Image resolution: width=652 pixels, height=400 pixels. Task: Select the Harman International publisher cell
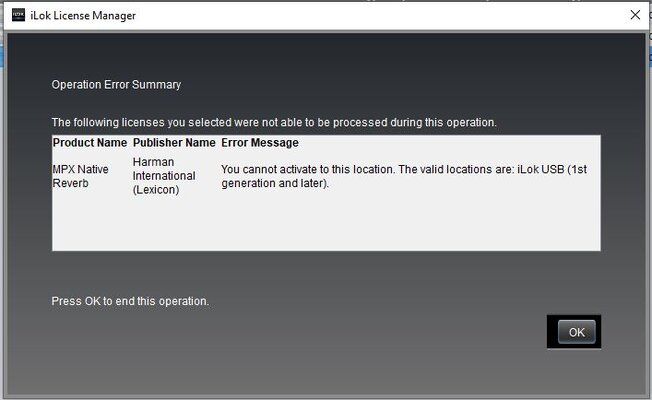pyautogui.click(x=164, y=176)
